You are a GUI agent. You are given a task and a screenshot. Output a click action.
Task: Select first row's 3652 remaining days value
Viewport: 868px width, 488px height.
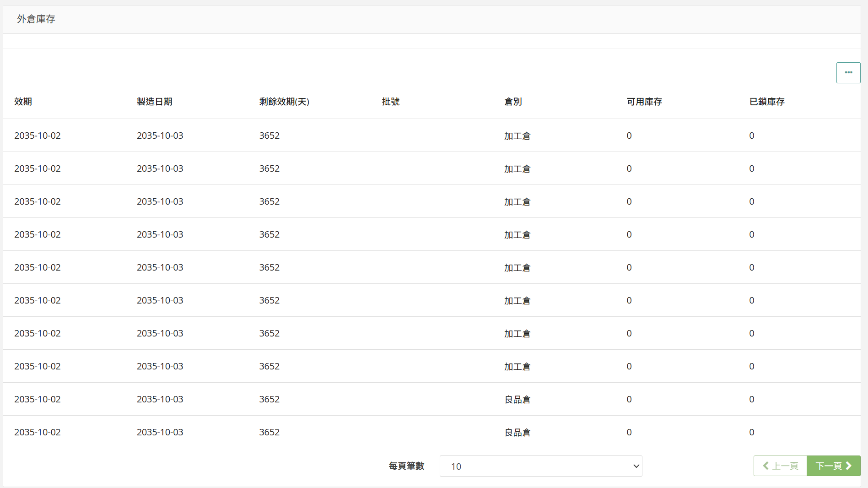pyautogui.click(x=269, y=136)
